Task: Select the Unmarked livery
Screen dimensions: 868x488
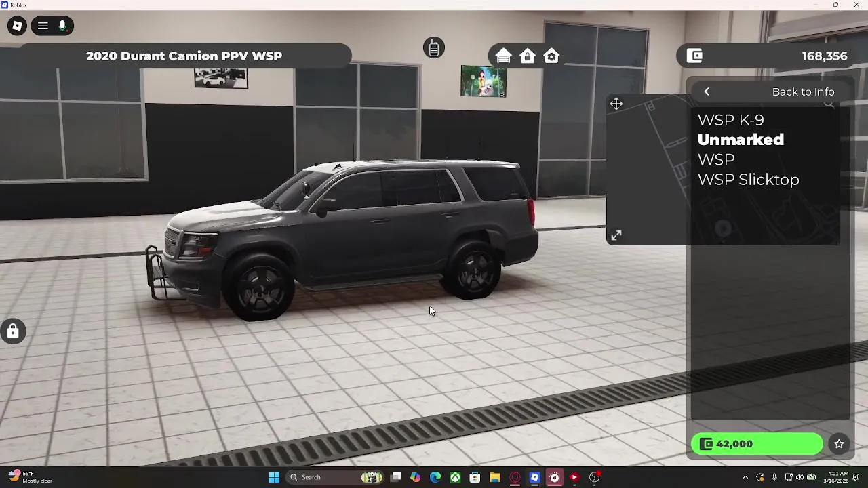Action: pos(741,140)
